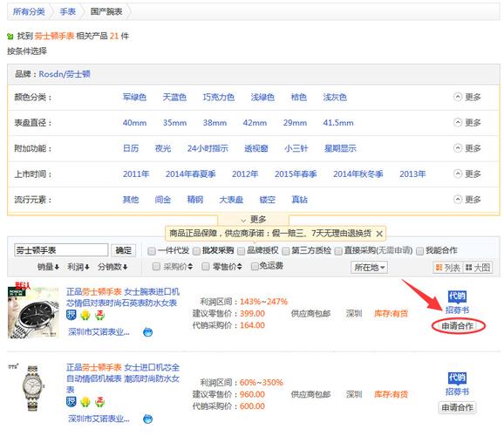Filter by 真钻 element
The width and height of the screenshot is (504, 436).
pos(299,200)
